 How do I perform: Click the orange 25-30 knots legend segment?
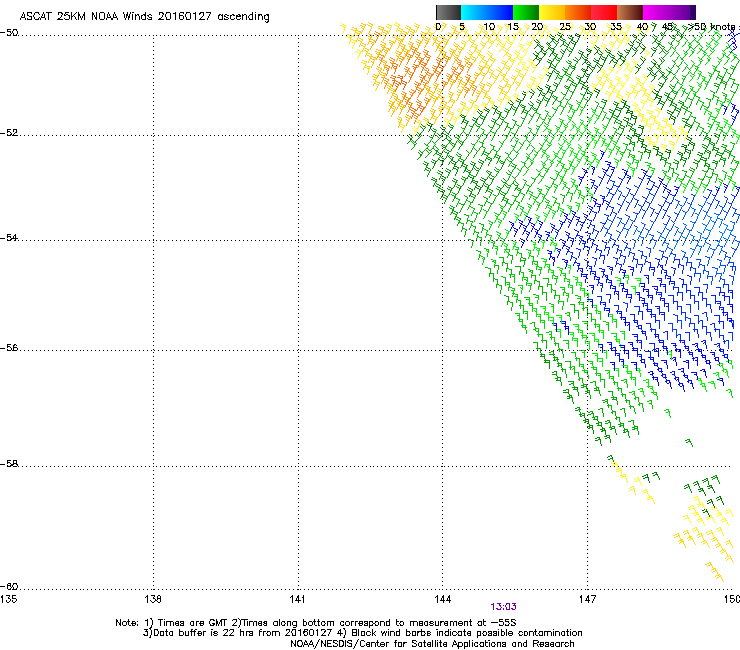pos(578,12)
